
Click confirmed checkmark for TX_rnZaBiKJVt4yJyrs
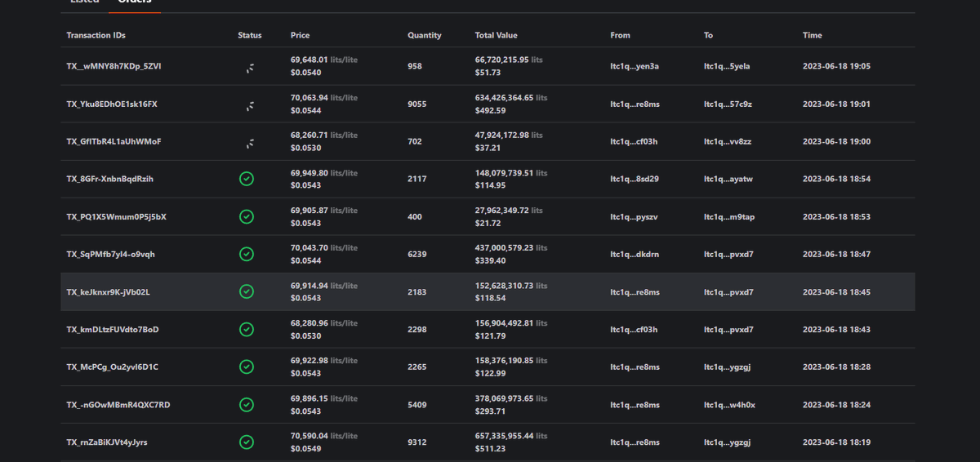click(247, 442)
